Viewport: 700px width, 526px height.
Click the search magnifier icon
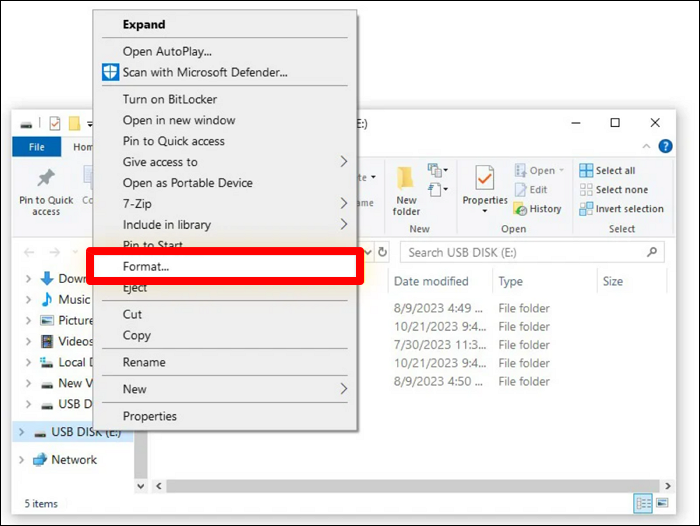(x=652, y=253)
